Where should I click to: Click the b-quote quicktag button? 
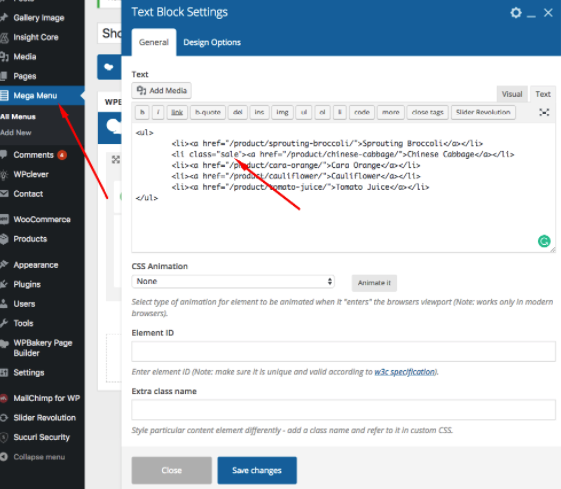coord(208,112)
